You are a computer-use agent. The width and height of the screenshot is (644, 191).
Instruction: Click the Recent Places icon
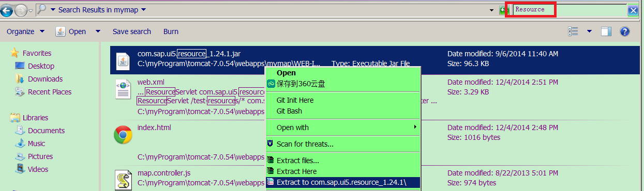[x=20, y=92]
